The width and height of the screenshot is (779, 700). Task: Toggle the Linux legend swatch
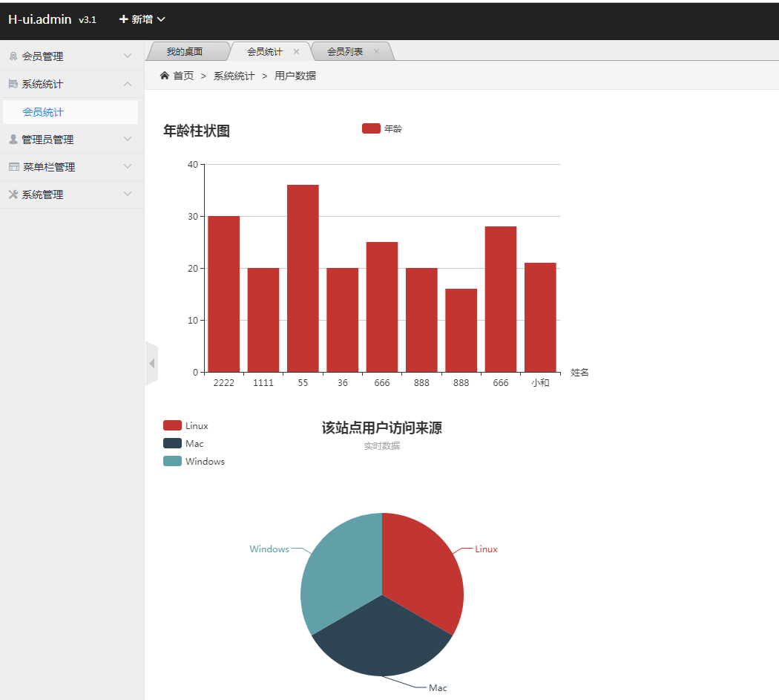point(172,425)
